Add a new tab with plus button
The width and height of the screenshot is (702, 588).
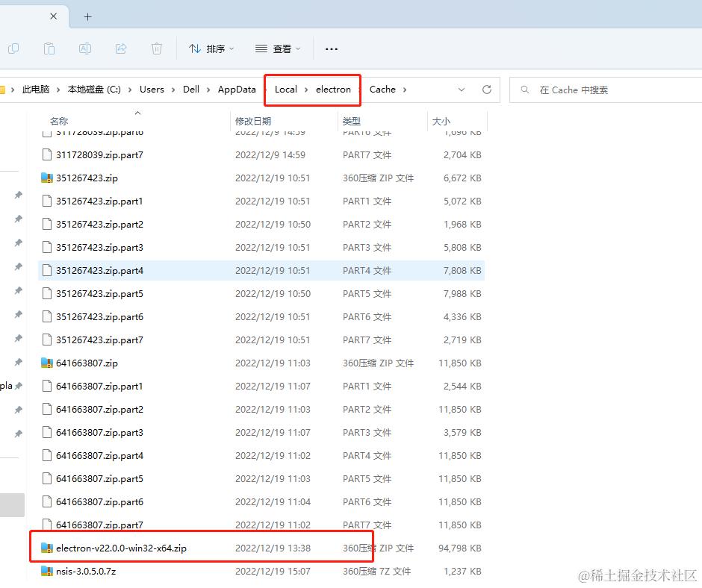click(88, 17)
